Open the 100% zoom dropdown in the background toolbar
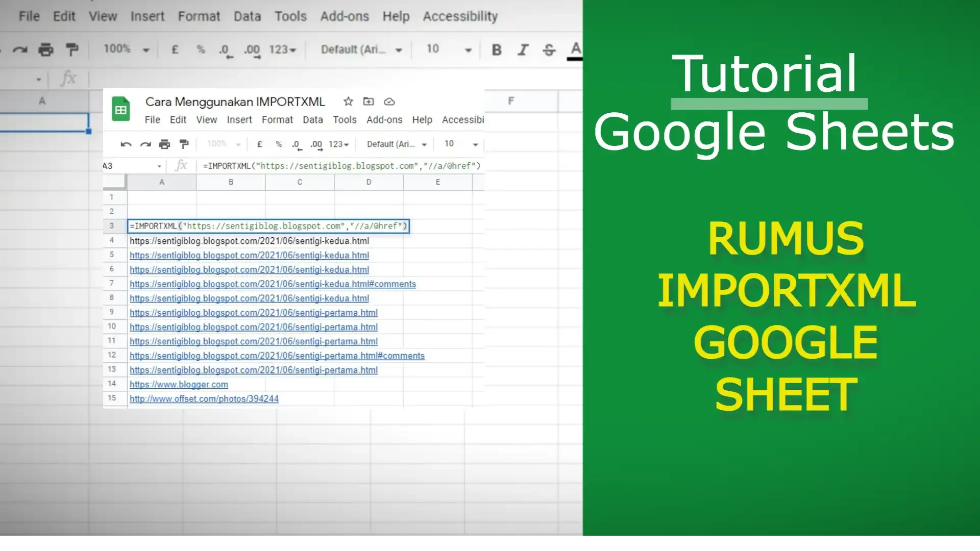 click(x=126, y=49)
